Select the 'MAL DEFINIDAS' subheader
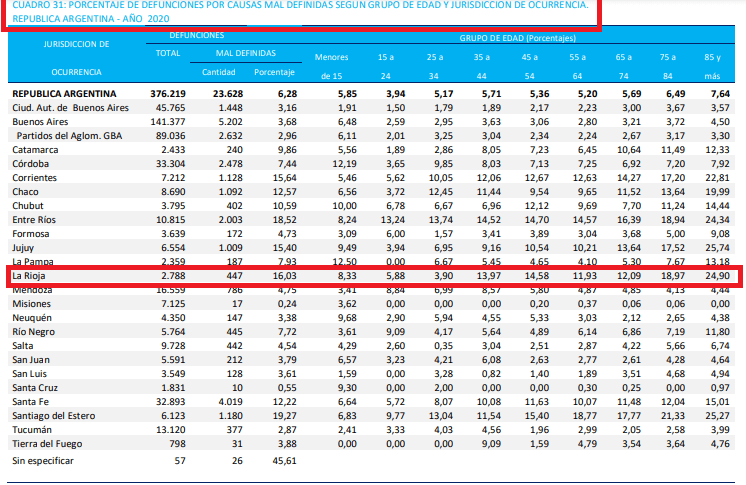This screenshot has height=485, width=746. coord(245,53)
